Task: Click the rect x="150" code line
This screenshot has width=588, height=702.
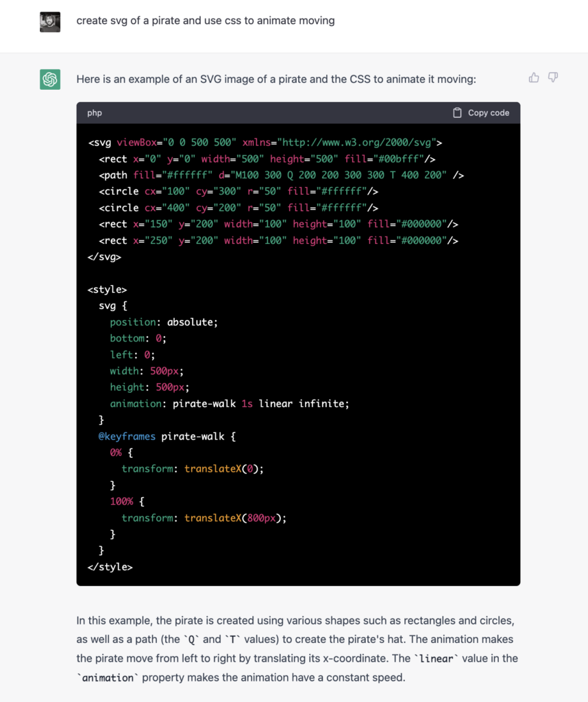Action: pos(278,224)
